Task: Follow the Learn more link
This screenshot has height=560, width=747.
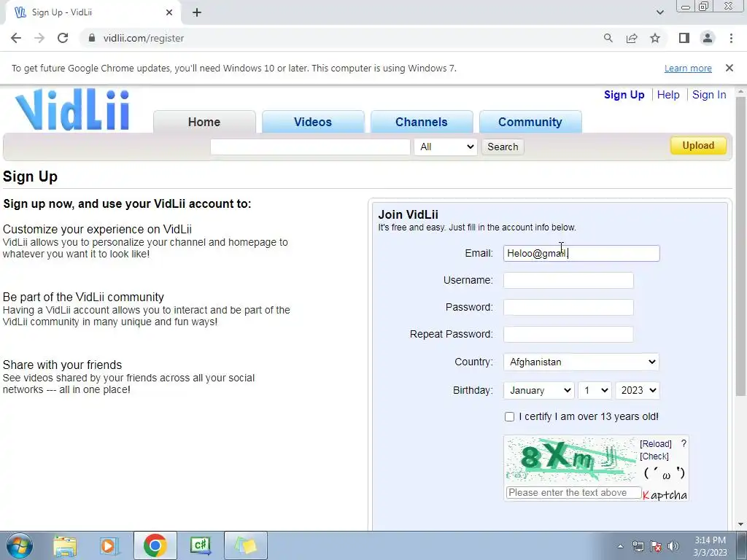Action: point(688,68)
